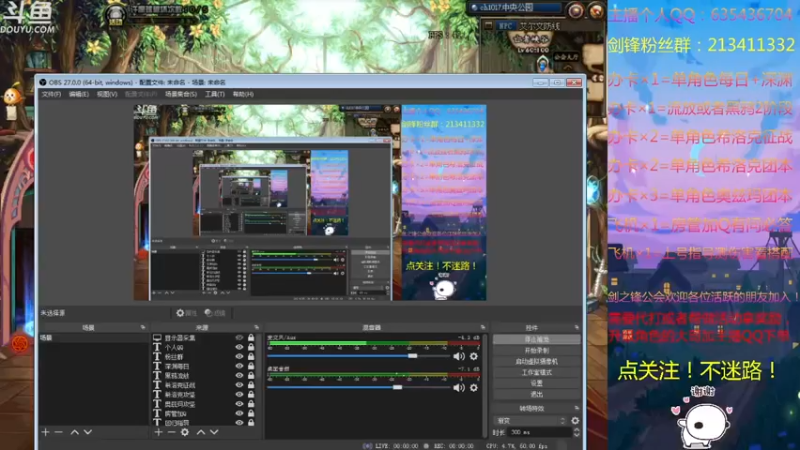Open transition properties gear beside 渐变
This screenshot has height=450, width=800.
pyautogui.click(x=575, y=420)
